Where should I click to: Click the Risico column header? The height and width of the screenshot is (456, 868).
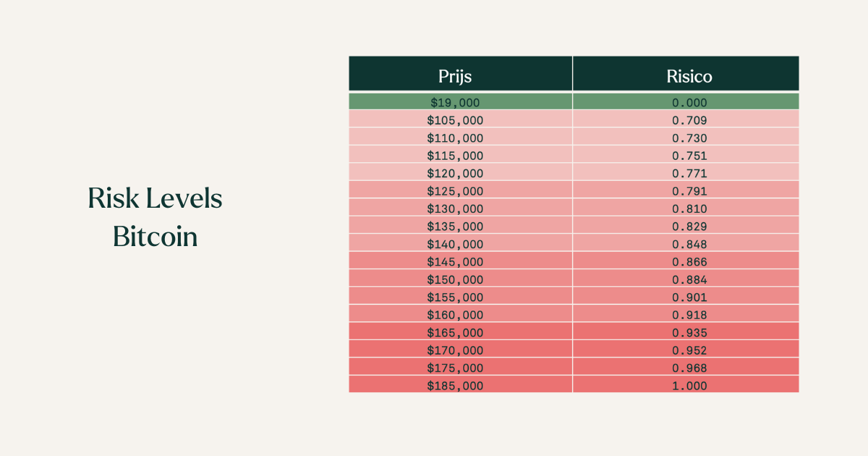click(x=689, y=76)
